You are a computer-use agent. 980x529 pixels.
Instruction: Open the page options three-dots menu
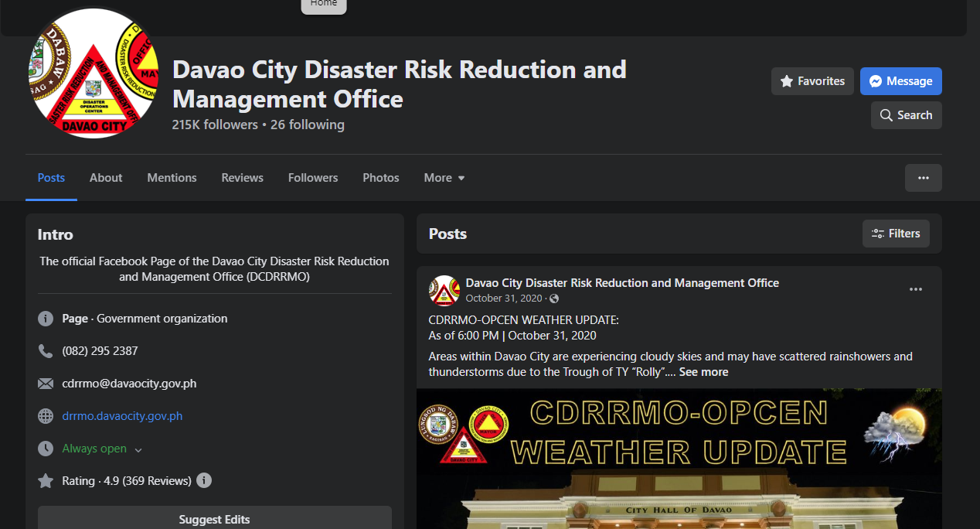coord(923,178)
